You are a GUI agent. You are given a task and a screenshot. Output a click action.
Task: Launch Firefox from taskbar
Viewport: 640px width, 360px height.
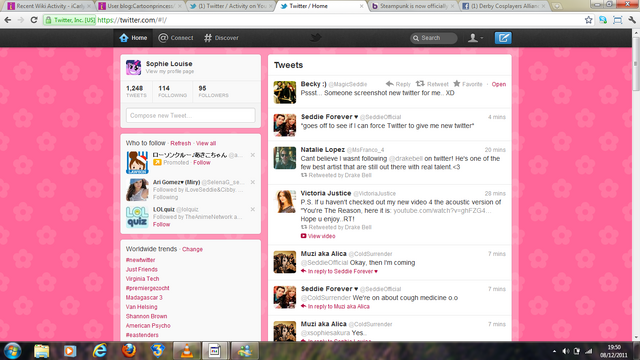point(129,351)
